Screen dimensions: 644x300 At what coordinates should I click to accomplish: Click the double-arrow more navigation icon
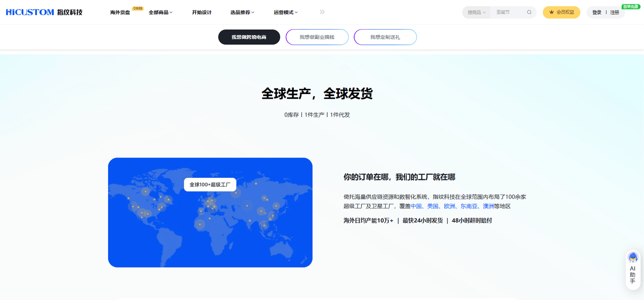click(x=322, y=12)
